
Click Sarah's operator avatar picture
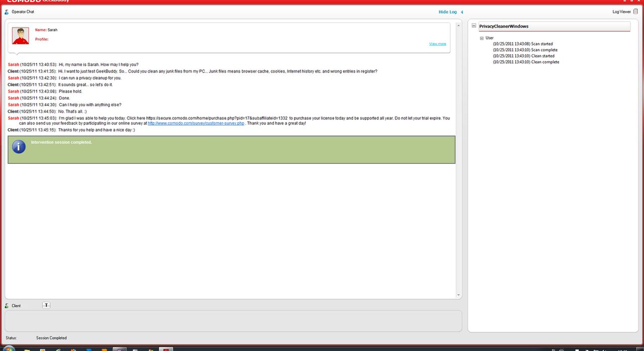[21, 36]
